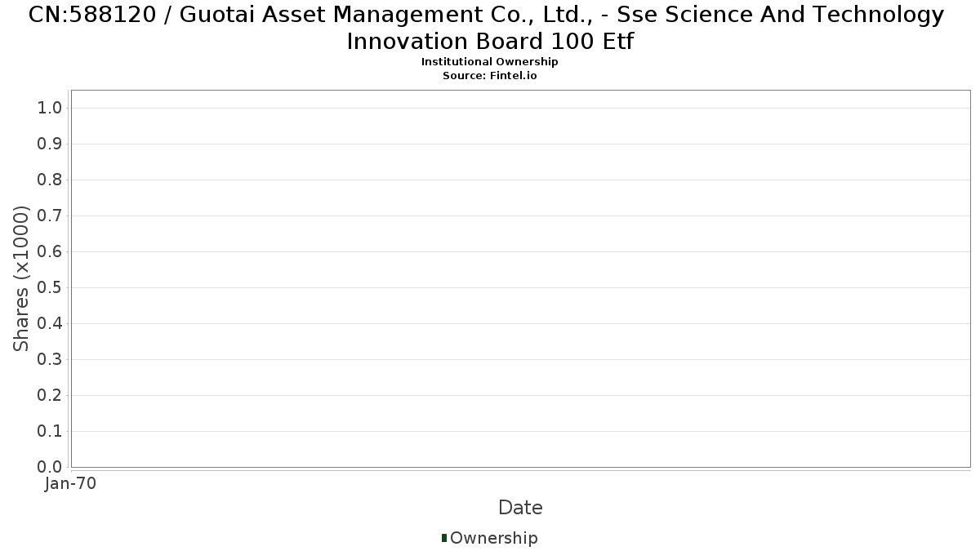Click the 0.7 y-axis tick label
Viewport: 980px width, 551px height.
[51, 216]
